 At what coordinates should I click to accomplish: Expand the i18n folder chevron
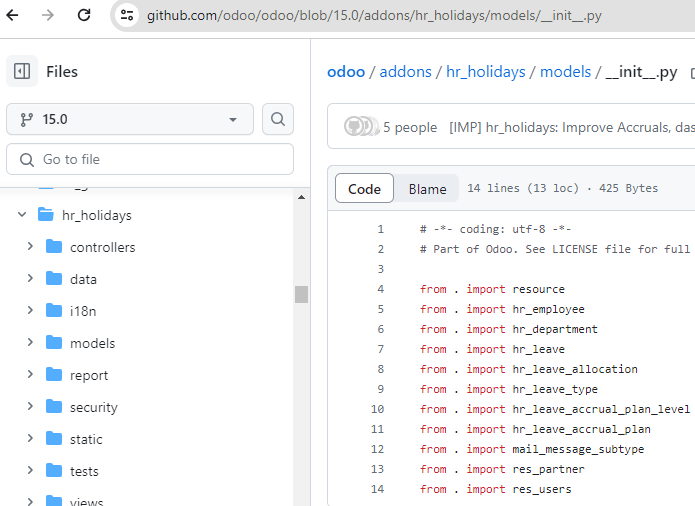30,310
